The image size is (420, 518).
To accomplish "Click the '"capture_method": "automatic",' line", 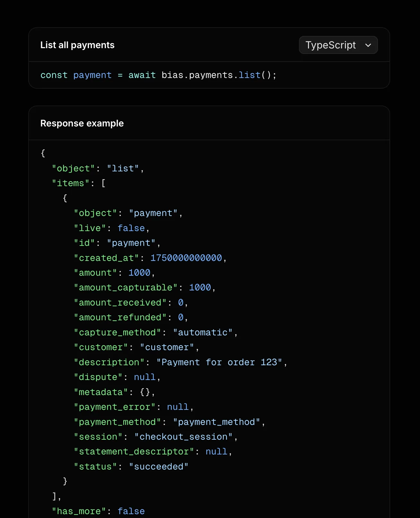I will click(x=156, y=332).
